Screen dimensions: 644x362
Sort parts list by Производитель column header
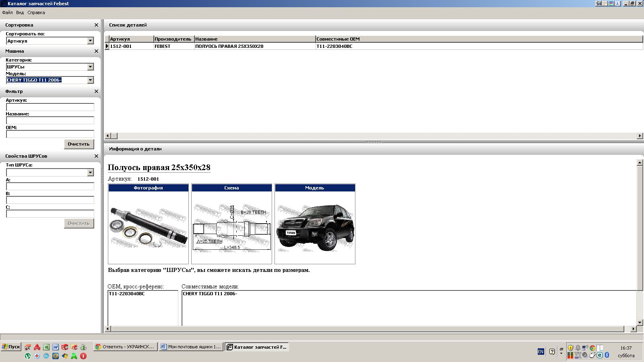174,39
